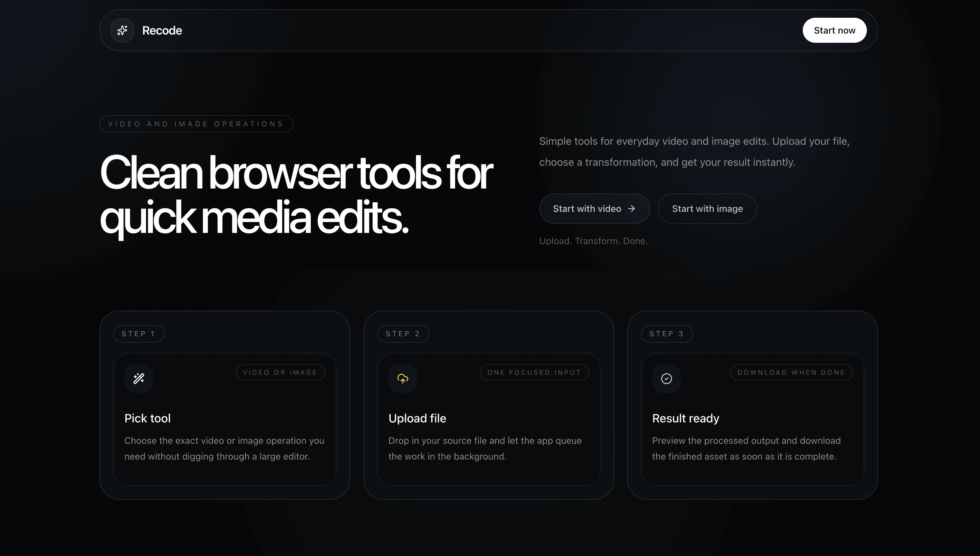Click the Recode brand name
980x556 pixels.
click(162, 30)
